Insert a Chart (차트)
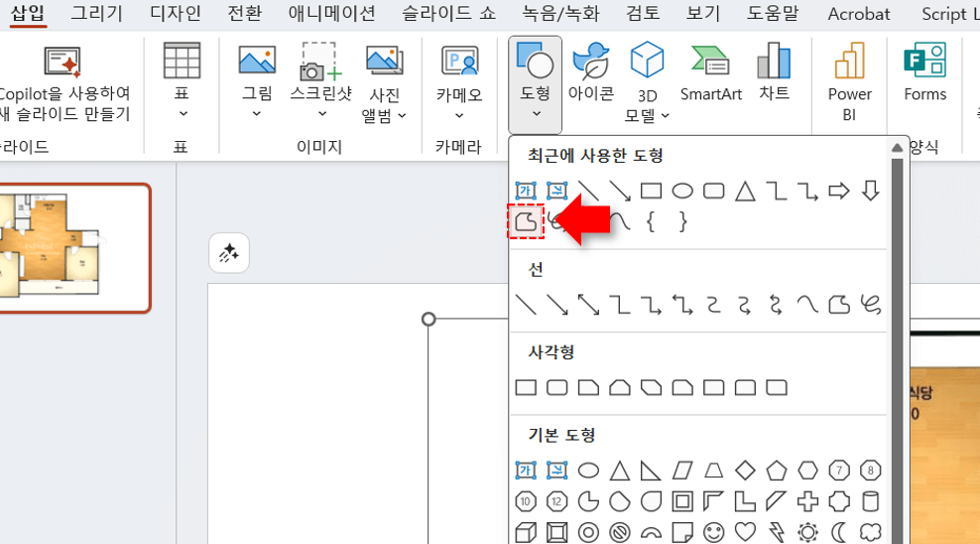 (x=775, y=71)
